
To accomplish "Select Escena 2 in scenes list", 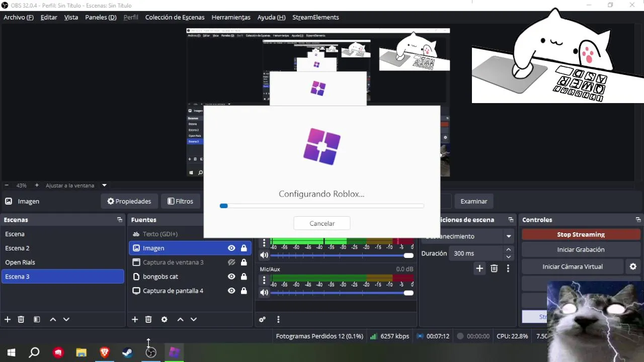I will (x=62, y=248).
